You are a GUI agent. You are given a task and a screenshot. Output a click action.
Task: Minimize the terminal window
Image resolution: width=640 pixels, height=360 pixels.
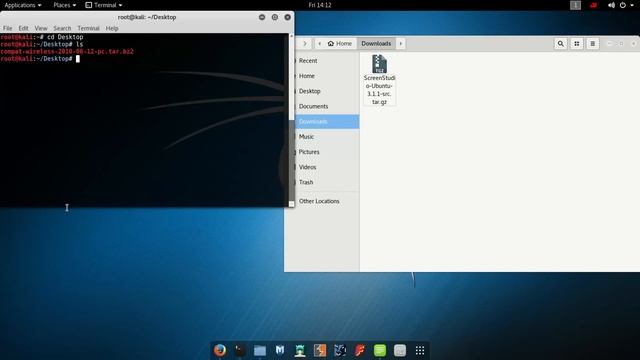(262, 17)
